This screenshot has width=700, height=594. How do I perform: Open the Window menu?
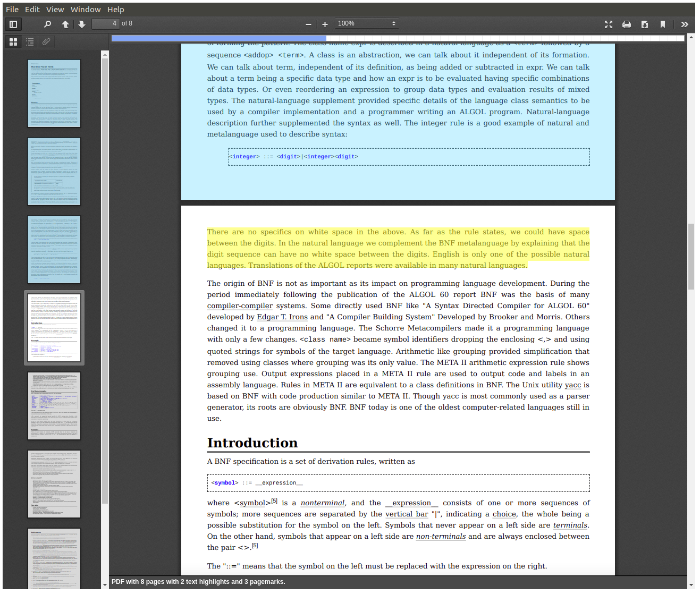coord(86,10)
